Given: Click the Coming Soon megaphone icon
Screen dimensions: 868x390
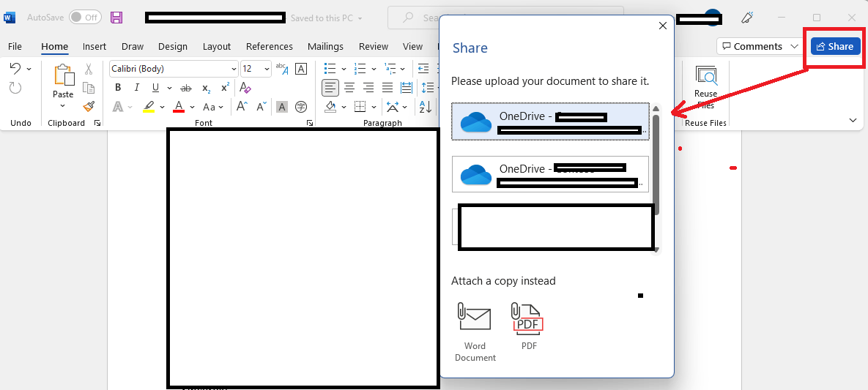Looking at the screenshot, I should tap(747, 18).
